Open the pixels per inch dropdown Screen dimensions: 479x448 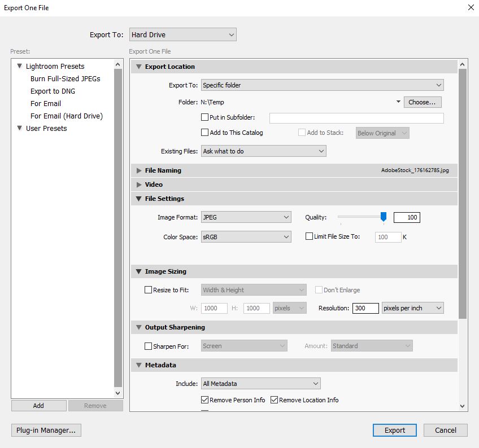(413, 308)
